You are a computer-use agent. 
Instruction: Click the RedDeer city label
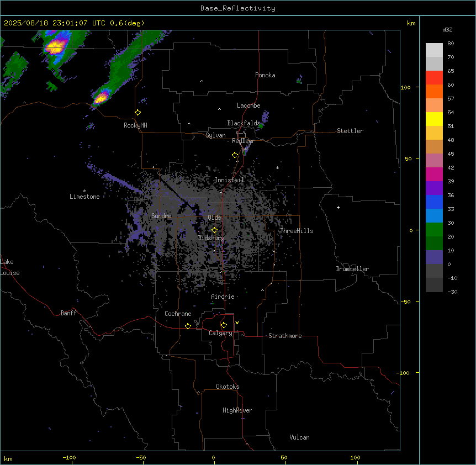tap(243, 141)
